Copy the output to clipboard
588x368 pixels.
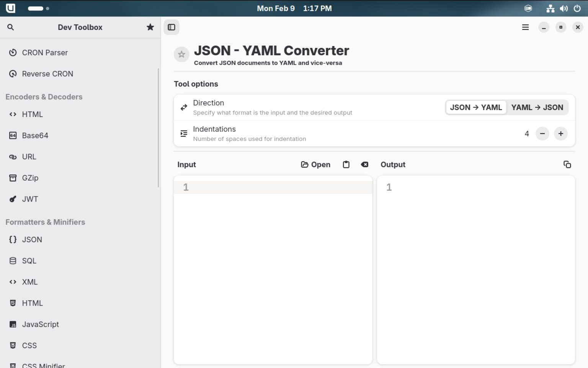coord(567,164)
